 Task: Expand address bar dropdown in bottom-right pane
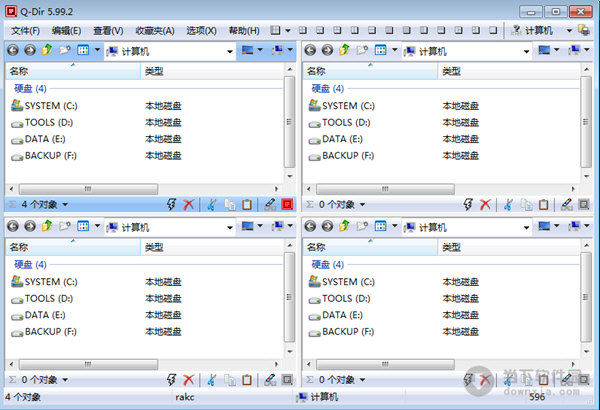pos(527,227)
